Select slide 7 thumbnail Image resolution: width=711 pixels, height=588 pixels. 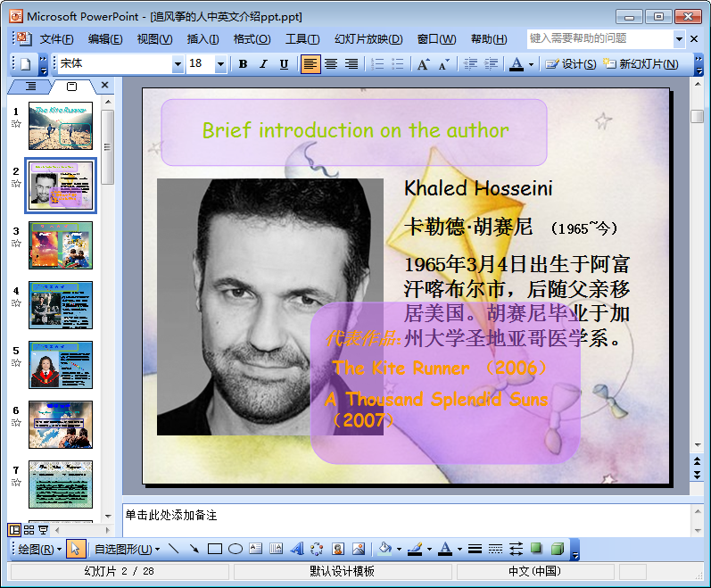(x=61, y=484)
